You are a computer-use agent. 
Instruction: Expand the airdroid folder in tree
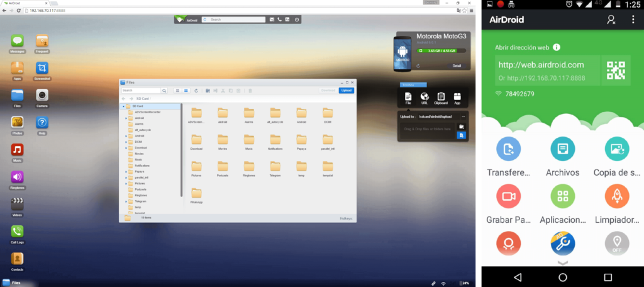(126, 118)
